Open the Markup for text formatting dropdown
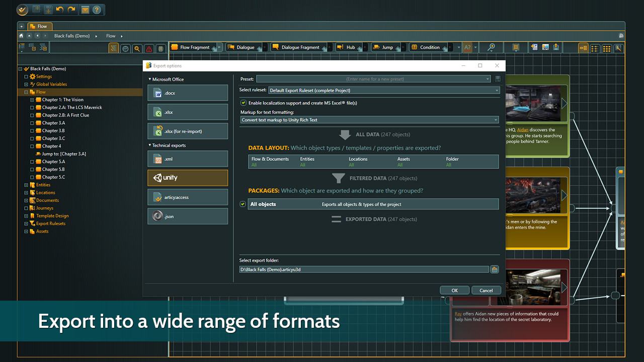Screen dimensions: 644x362 click(x=369, y=120)
